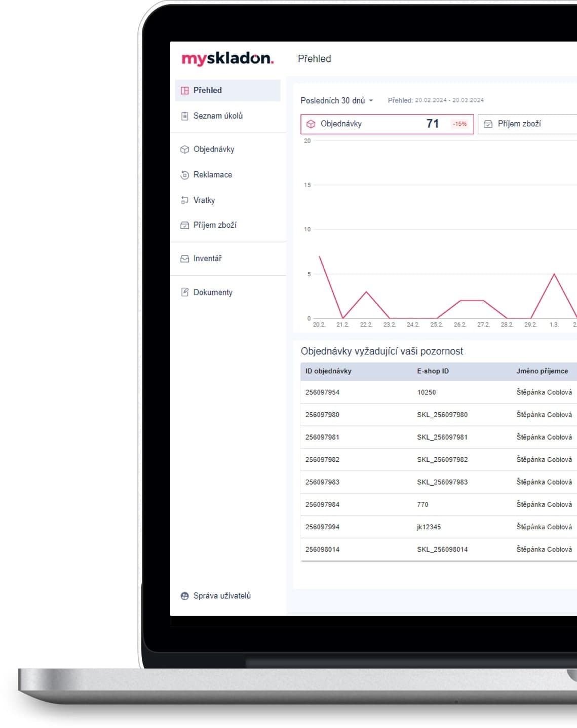Switch to the Objednávky section

(x=213, y=149)
